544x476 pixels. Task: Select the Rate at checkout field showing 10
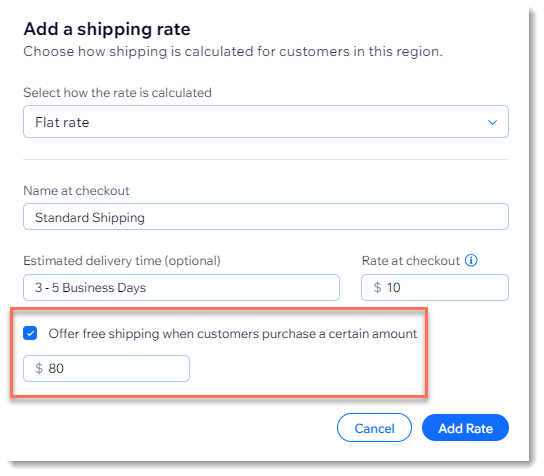pos(435,288)
